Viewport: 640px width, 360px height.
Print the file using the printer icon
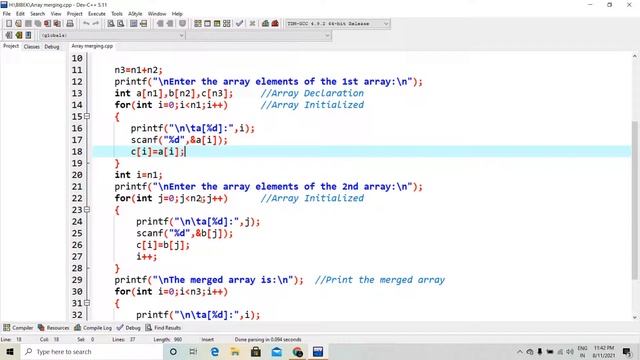click(70, 24)
